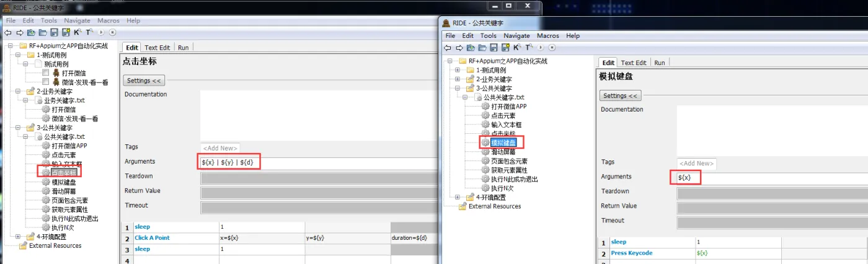Click Settings << button in right window
This screenshot has height=264, width=868.
coord(620,96)
